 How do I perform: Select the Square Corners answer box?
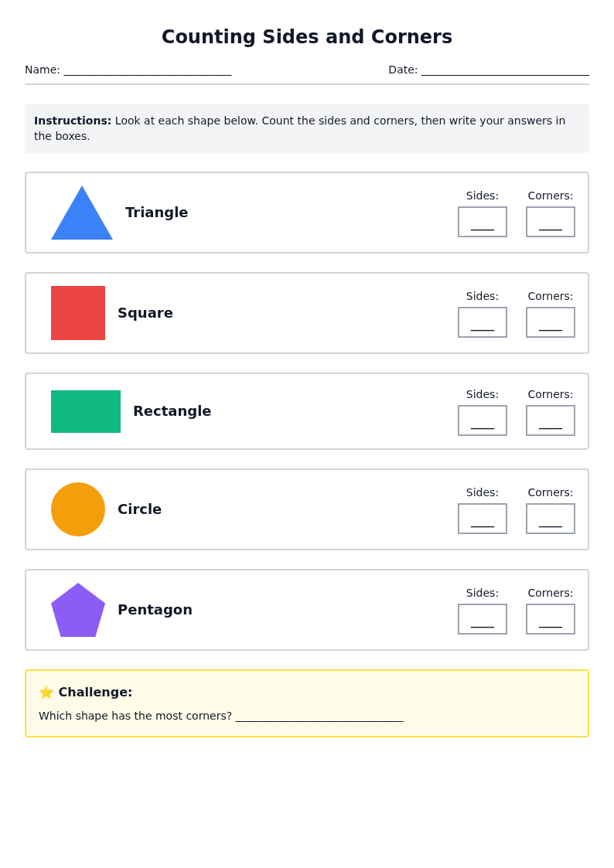[551, 322]
